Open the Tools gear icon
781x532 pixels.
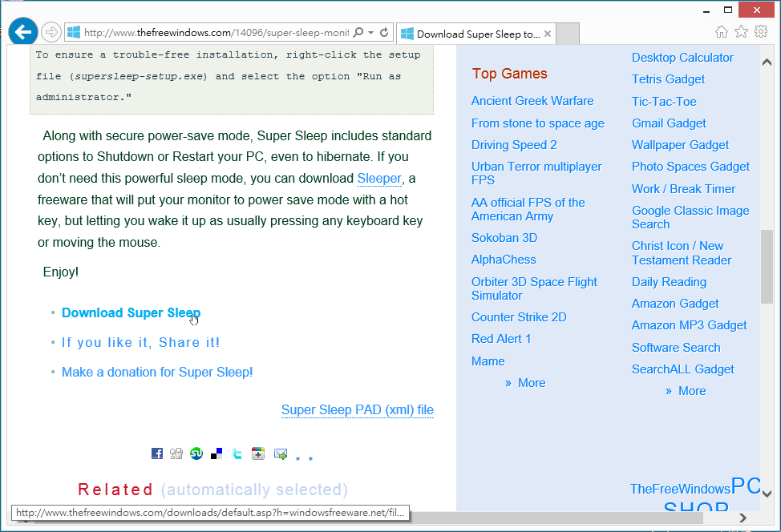click(761, 32)
